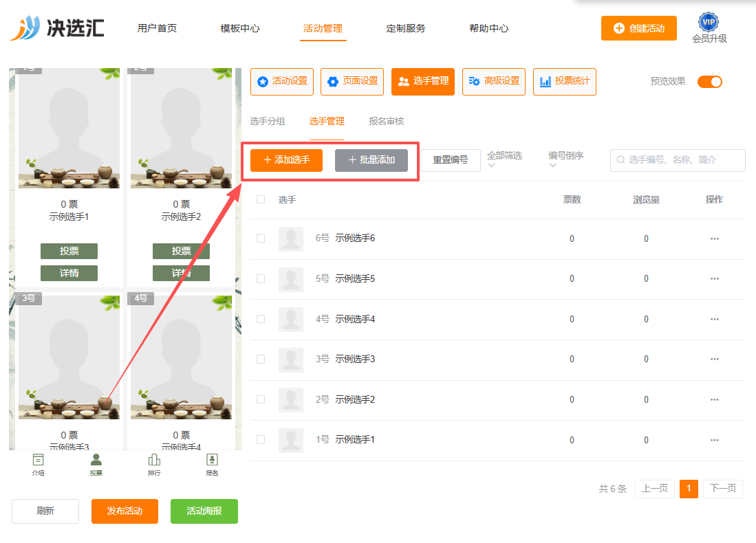Image resolution: width=756 pixels, height=543 pixels.
Task: Open the 模板中心 menu item
Action: pos(240,28)
